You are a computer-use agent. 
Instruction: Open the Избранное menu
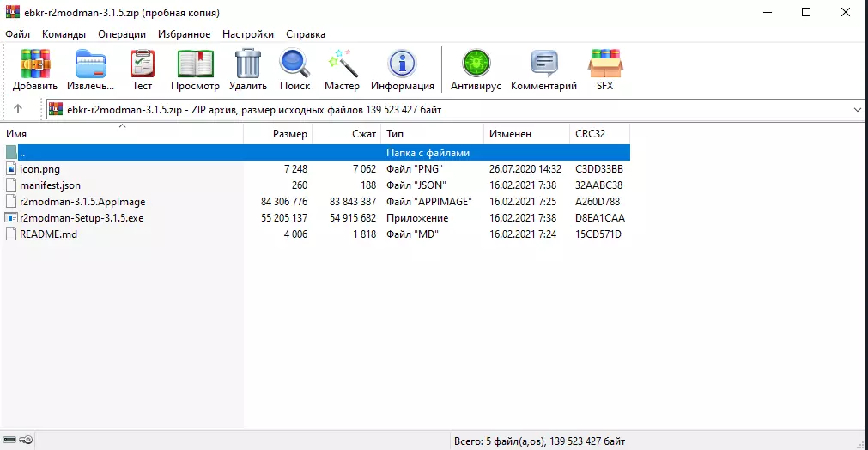pyautogui.click(x=184, y=34)
